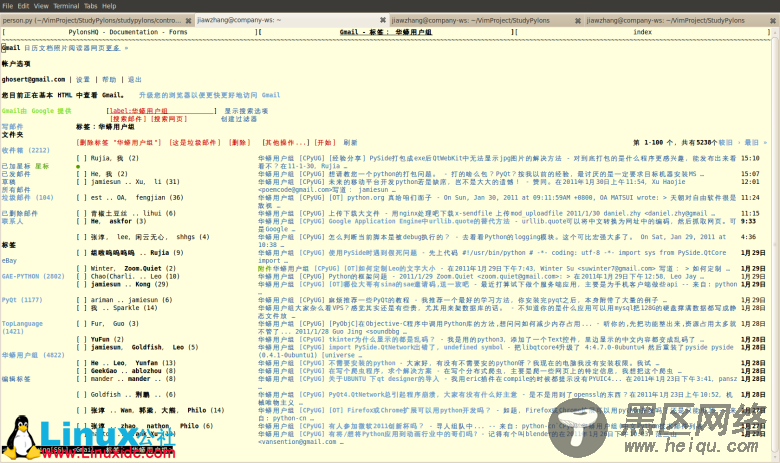Open the 垃圾邮件 (104) spam folder

tap(27, 198)
